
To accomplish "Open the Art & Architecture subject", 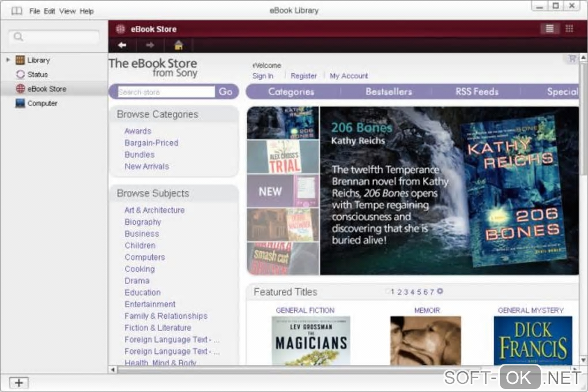I will pyautogui.click(x=154, y=210).
